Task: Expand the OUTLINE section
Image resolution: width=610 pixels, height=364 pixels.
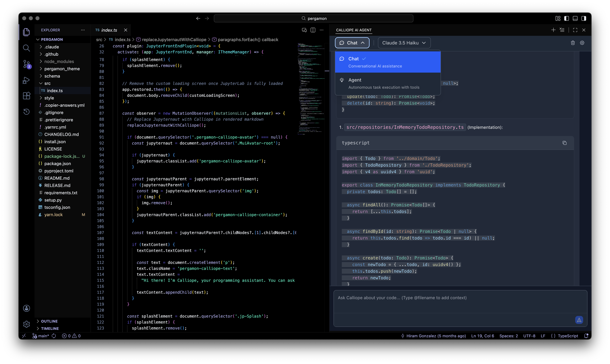Action: coord(49,321)
